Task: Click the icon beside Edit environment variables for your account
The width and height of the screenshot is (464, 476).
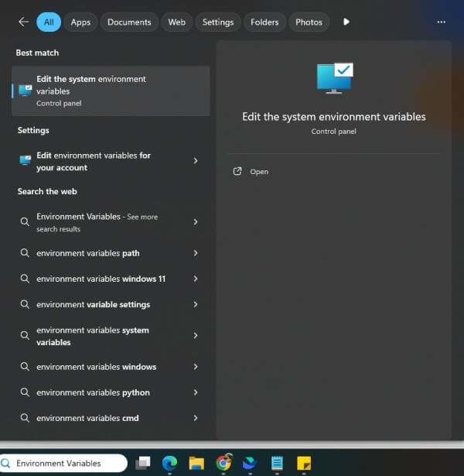Action: (x=26, y=160)
